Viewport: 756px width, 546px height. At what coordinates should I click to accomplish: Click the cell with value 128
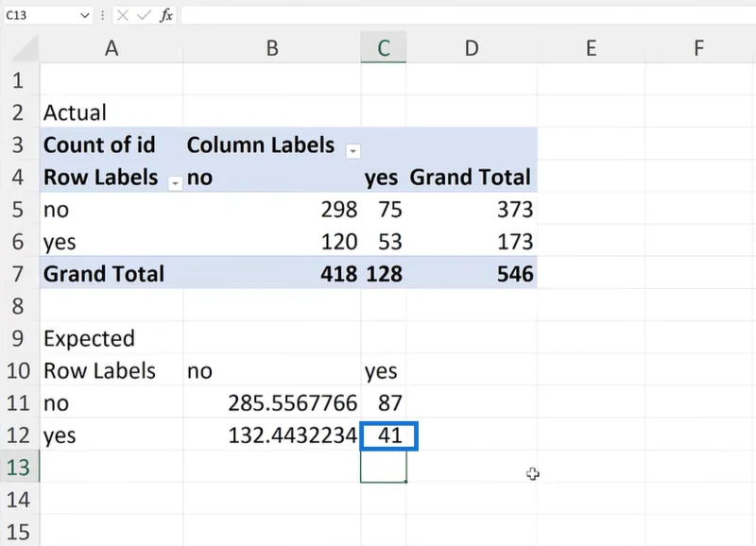pos(384,274)
